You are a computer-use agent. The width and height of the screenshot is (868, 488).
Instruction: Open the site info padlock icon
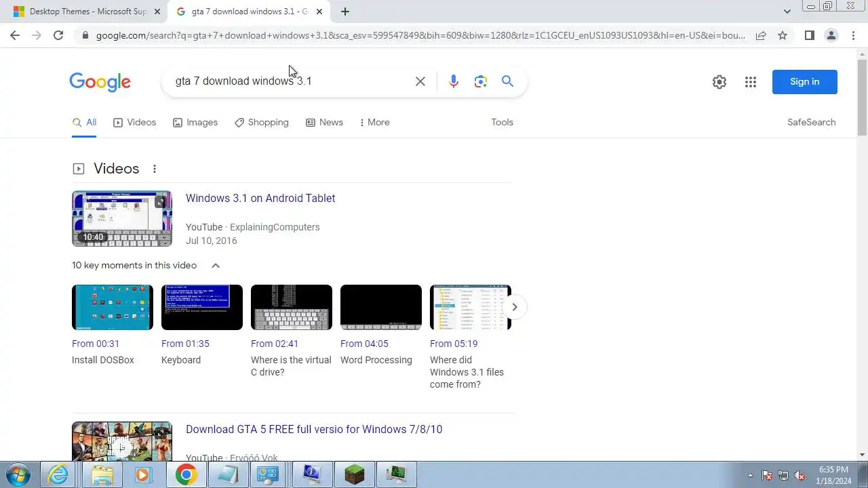85,35
